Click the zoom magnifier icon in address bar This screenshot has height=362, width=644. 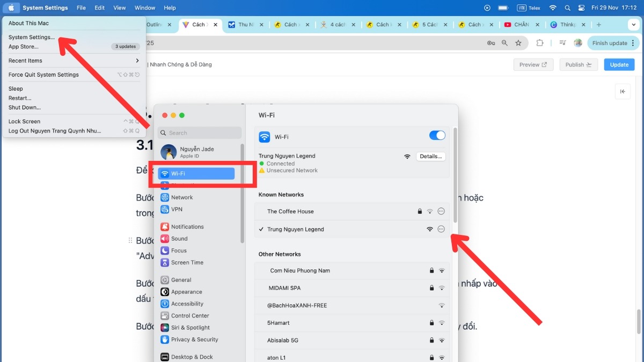(x=504, y=43)
